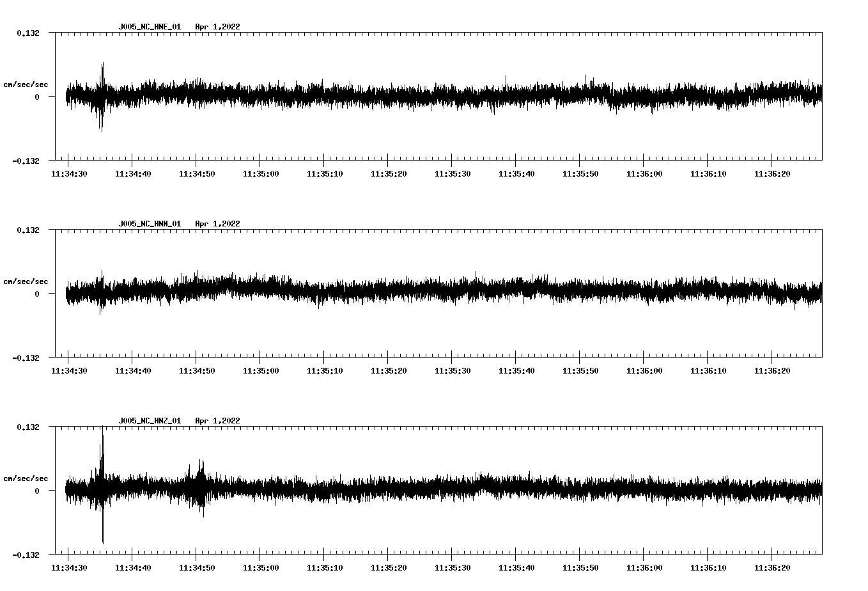This screenshot has width=868, height=591.
Task: Click the 11:35:40 time label under HNE plot
Action: 516,174
